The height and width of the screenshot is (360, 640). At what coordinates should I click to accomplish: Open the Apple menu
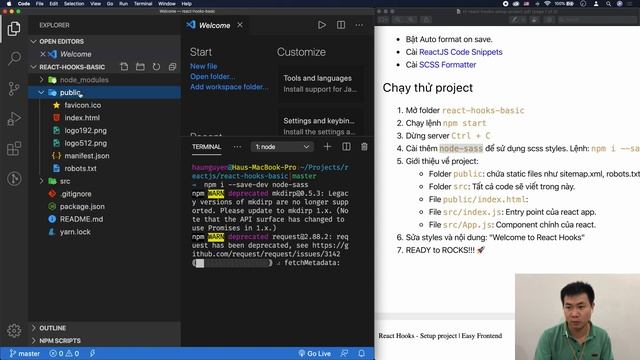pyautogui.click(x=9, y=4)
